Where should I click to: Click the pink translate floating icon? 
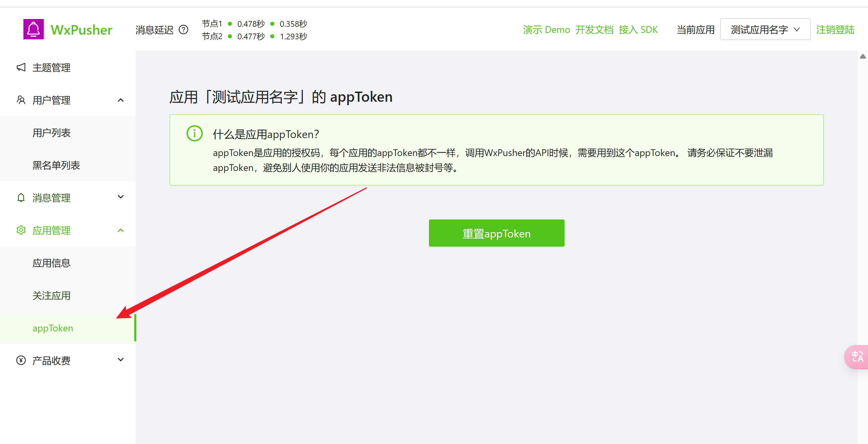(x=857, y=357)
